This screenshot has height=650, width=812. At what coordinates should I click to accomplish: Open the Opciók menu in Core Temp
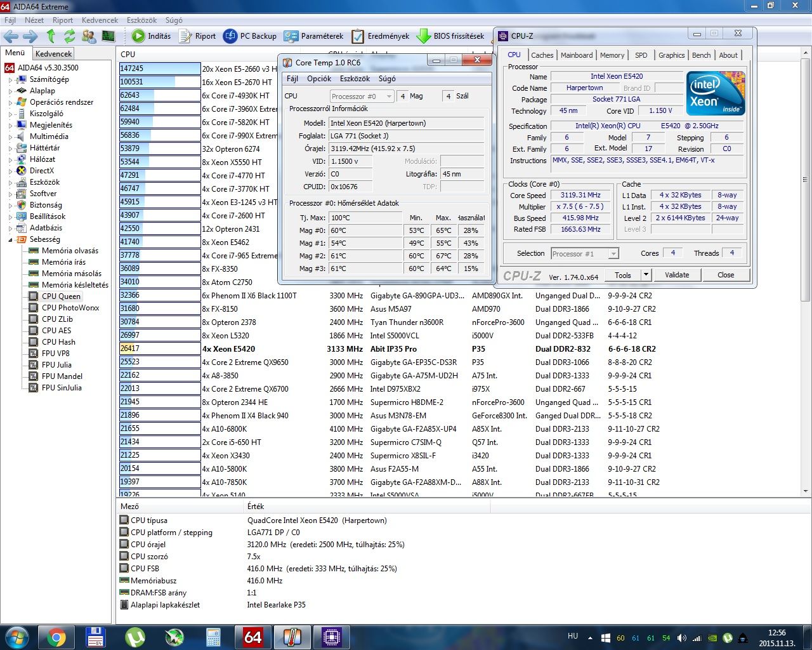click(319, 79)
